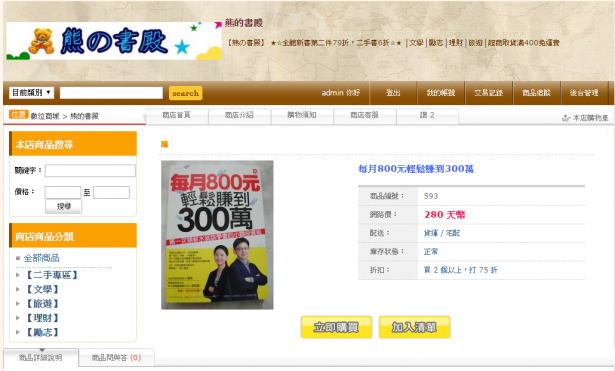Click the bear bookstore logo banner
Screen dimensions: 615x371
(x=114, y=41)
